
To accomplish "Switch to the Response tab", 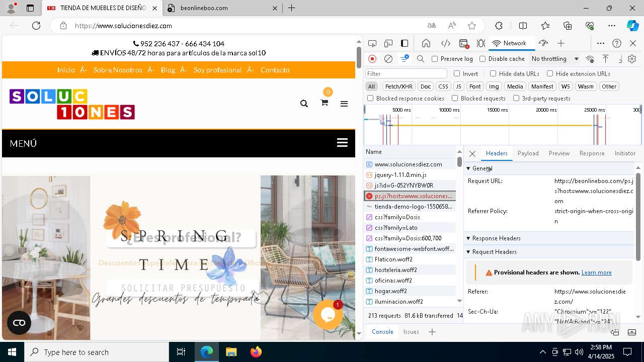I will coord(592,153).
